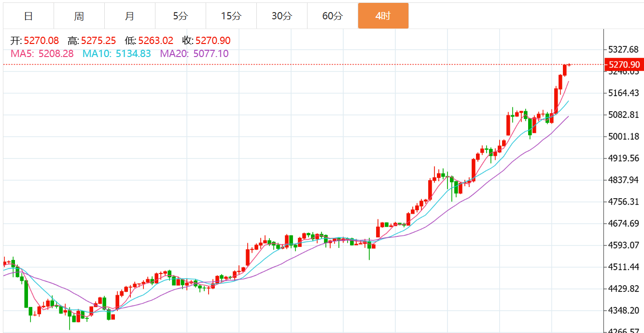Viewport: 644px width, 333px height.
Task: Select the MA10 moving average label
Action: coord(116,54)
